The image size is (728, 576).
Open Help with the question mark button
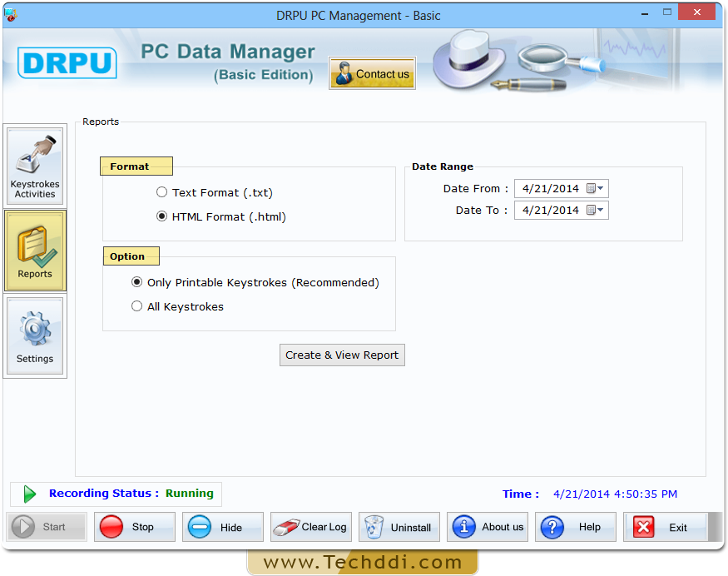coord(576,527)
